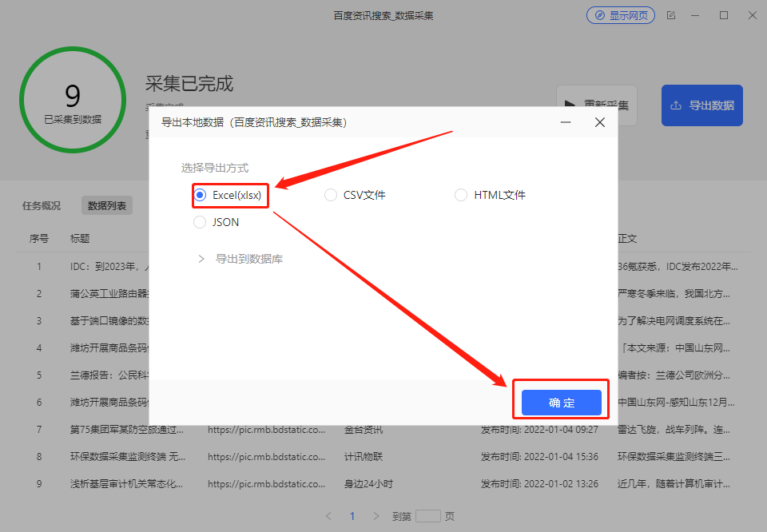This screenshot has width=767, height=532.
Task: Click the title 环保数据采集监测终端 无...
Action: click(x=128, y=457)
